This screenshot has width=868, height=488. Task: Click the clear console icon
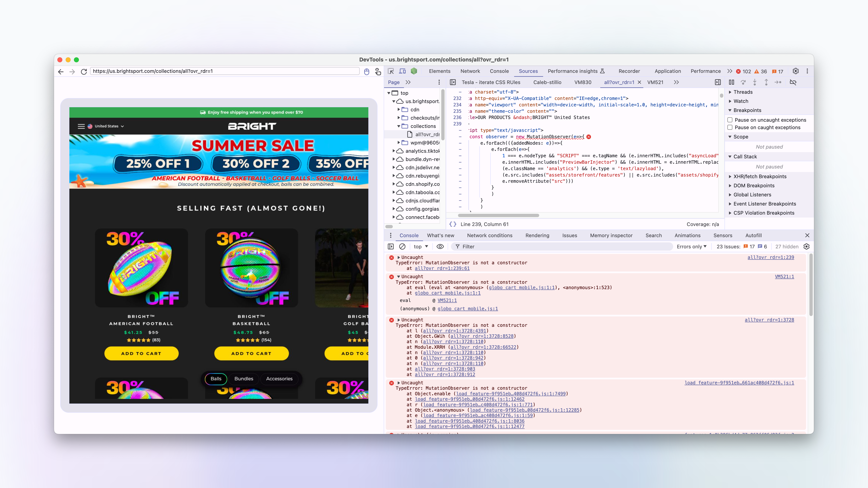pos(402,246)
